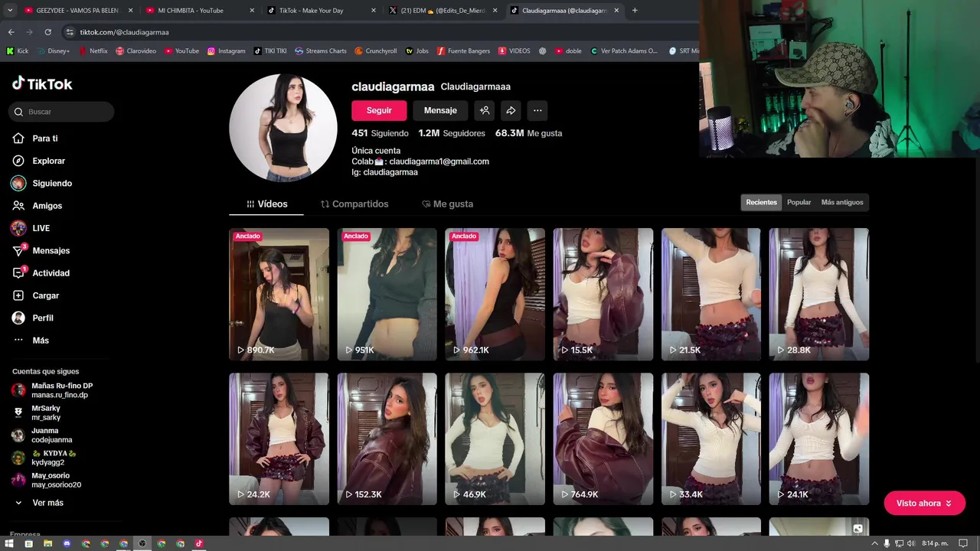Go to Perfil in the sidebar
980x551 pixels.
(x=33, y=318)
